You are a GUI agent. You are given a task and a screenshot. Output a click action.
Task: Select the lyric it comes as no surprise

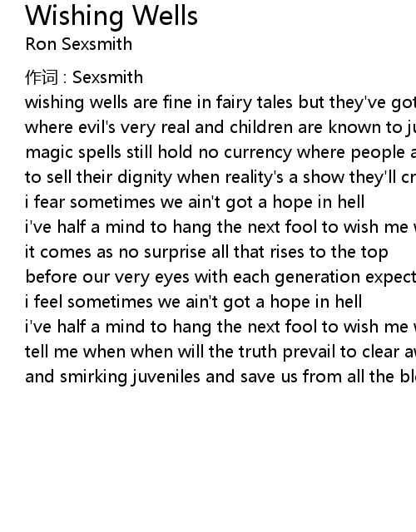[x=206, y=252]
